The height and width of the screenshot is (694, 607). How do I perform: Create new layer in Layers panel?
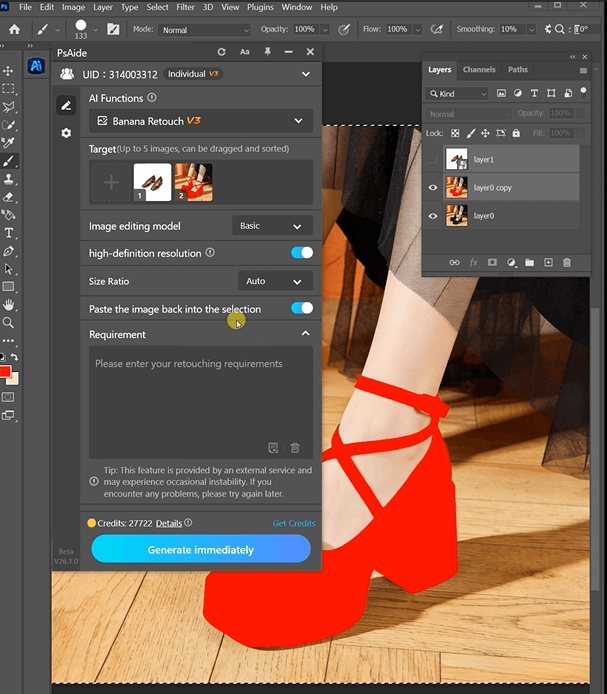coord(548,262)
